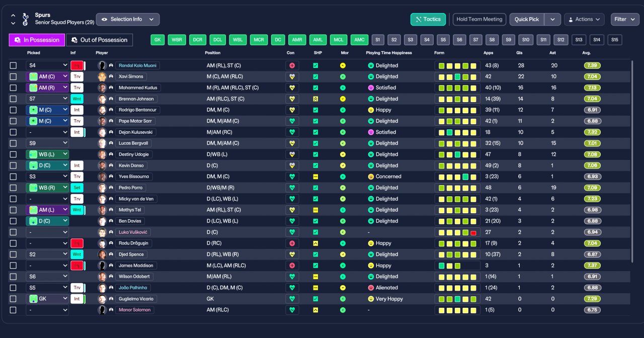Click James Maddison's red condition icon

[x=292, y=266]
